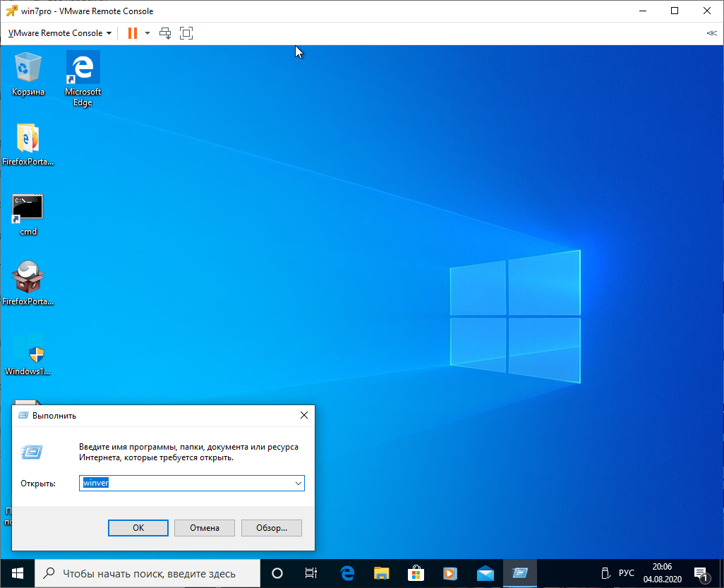The height and width of the screenshot is (588, 724).
Task: Select the Windows1... shield desktop icon
Action: pos(28,354)
